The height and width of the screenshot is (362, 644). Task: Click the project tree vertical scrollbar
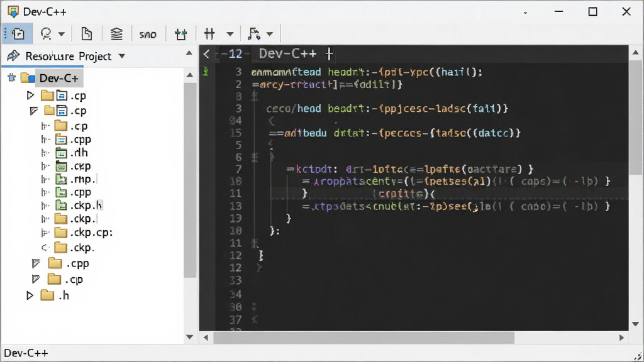pos(190,180)
